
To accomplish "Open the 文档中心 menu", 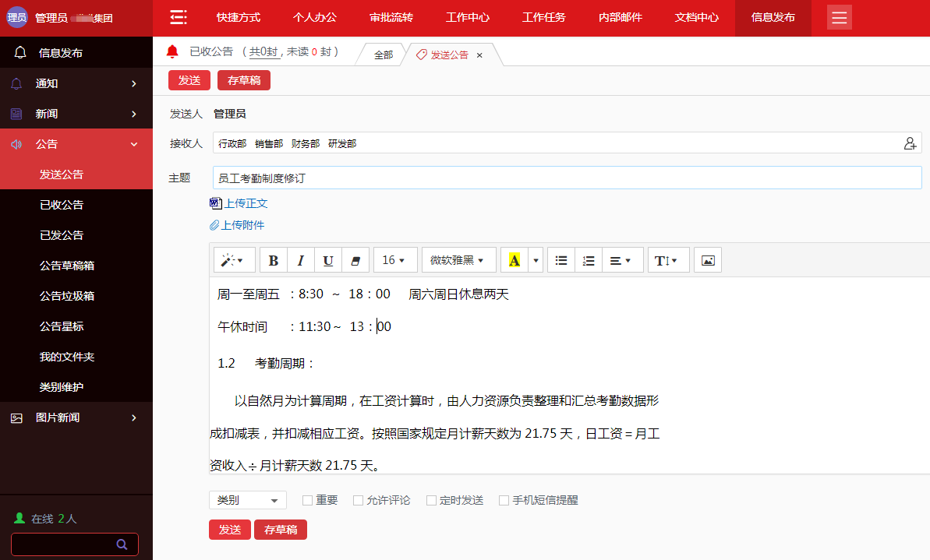I will 696,17.
